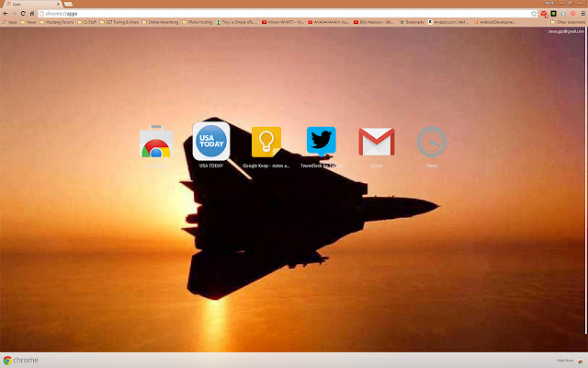This screenshot has height=368, width=588.
Task: Click the chrome logo in the footer
Action: coord(20,360)
